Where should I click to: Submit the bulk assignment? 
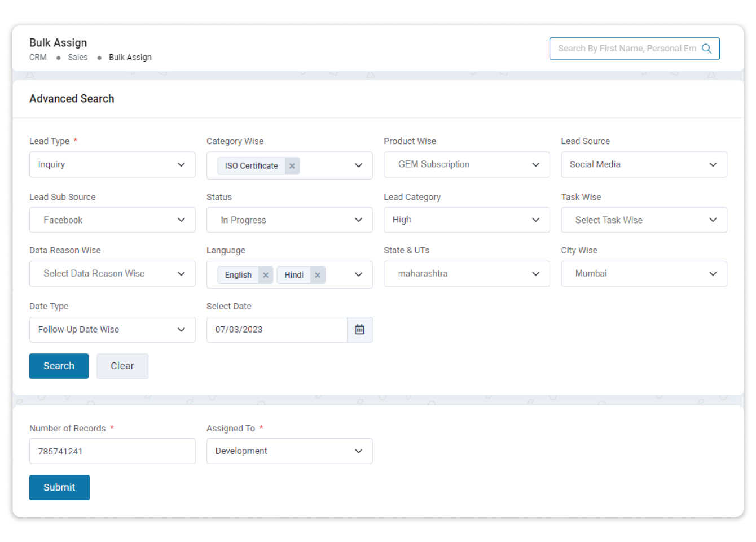(59, 487)
